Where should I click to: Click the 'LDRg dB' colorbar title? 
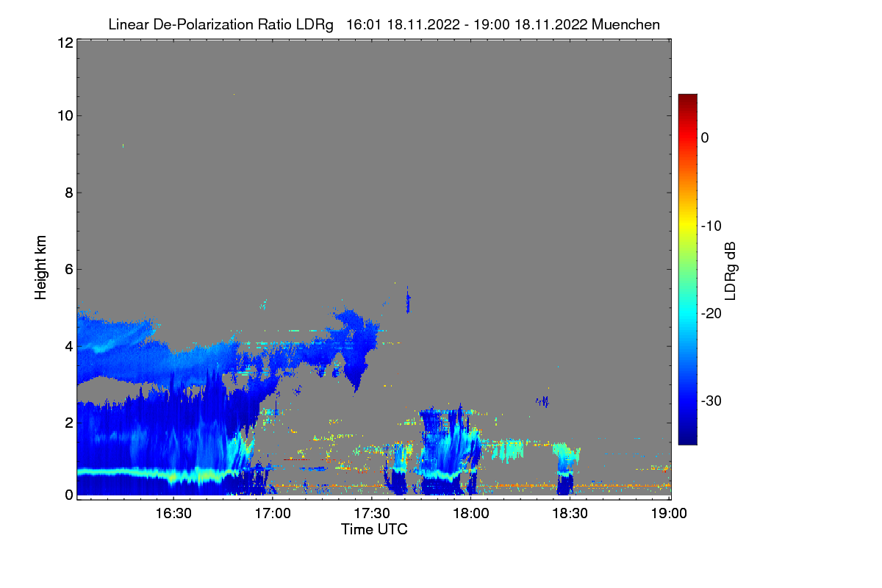point(731,270)
